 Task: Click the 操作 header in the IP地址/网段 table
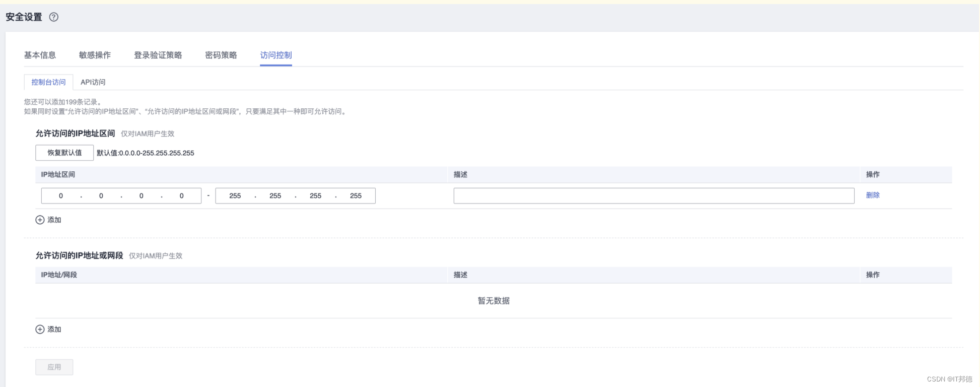(873, 275)
